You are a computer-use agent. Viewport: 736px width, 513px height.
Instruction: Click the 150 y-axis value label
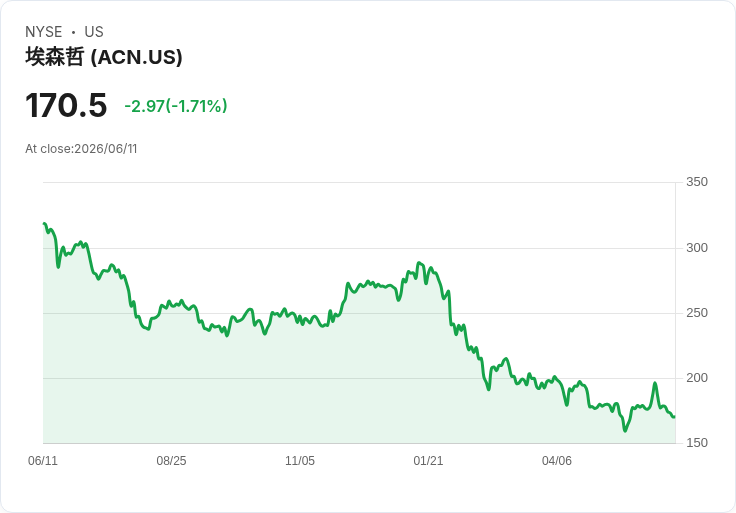tap(697, 443)
